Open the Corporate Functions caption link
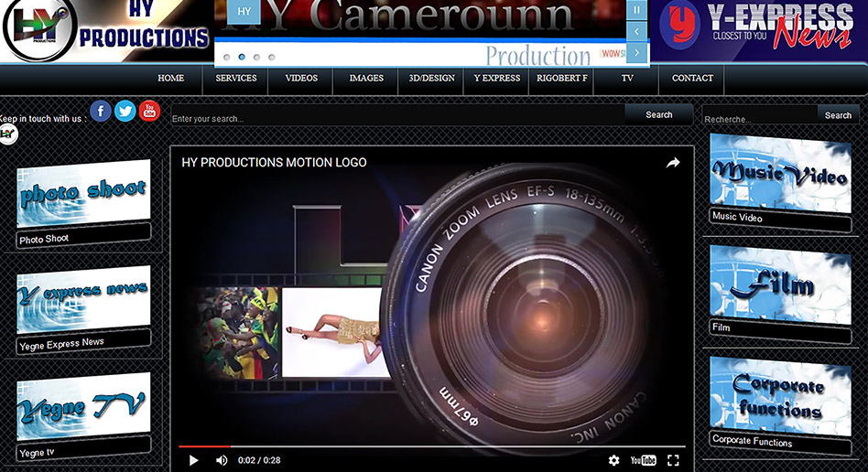The width and height of the screenshot is (868, 472). click(x=753, y=441)
